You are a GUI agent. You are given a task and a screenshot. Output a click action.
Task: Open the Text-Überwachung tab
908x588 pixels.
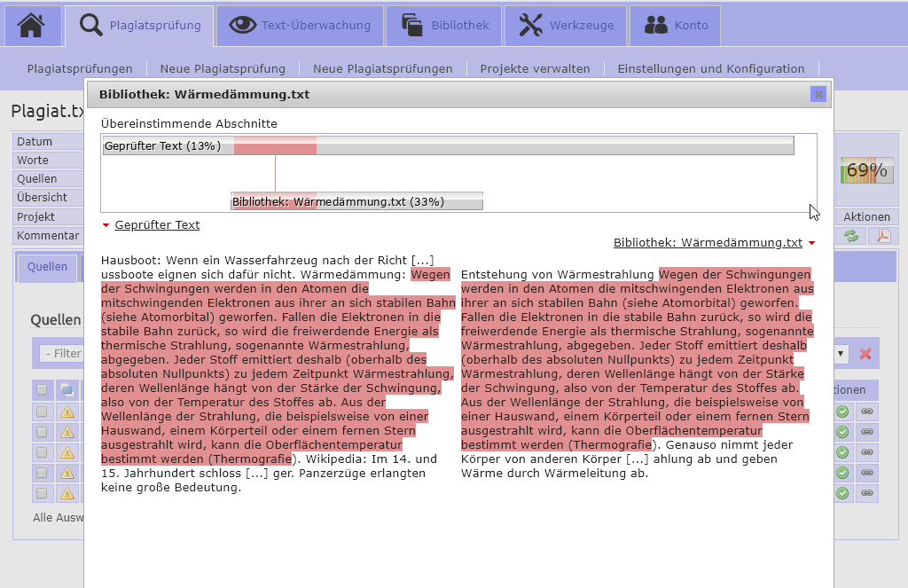tap(300, 26)
